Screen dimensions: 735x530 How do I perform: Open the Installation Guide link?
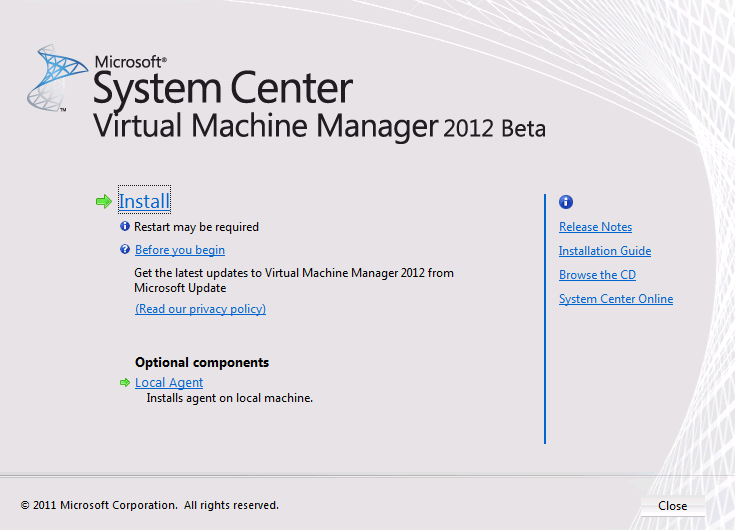point(605,251)
